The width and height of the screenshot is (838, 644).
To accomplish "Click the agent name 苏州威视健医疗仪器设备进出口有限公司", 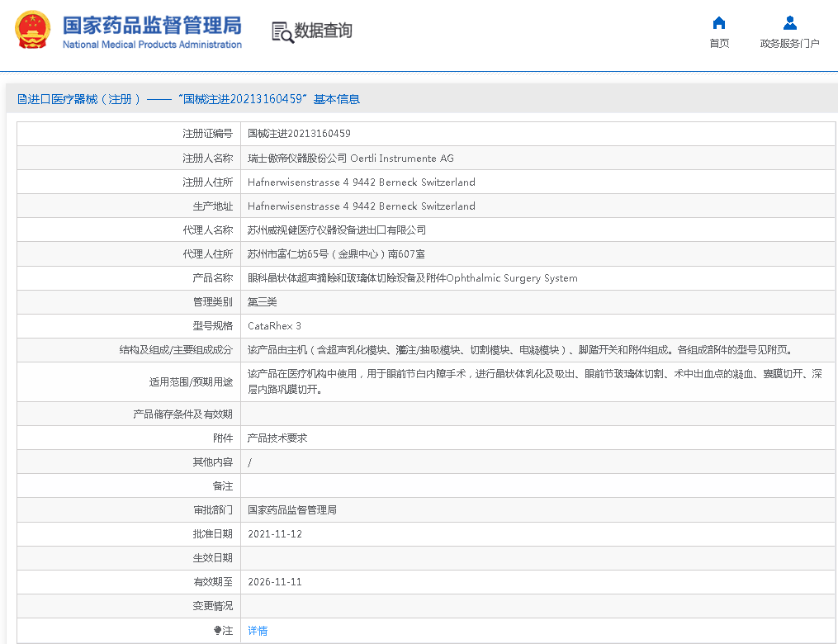I will click(x=336, y=230).
